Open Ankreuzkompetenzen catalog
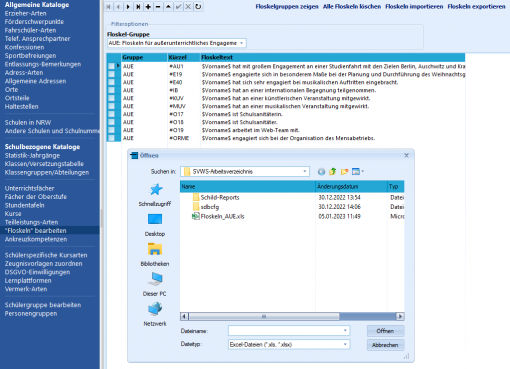The image size is (510, 369). [36, 239]
